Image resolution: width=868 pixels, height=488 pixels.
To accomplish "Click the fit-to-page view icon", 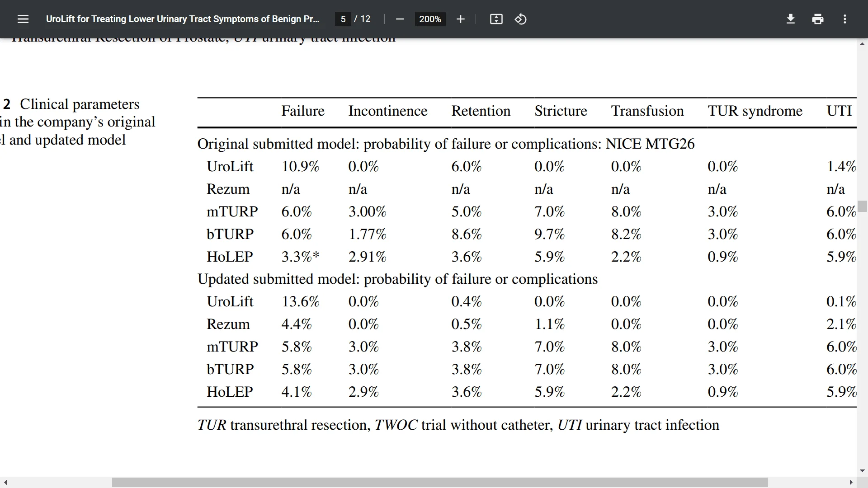I will click(495, 19).
